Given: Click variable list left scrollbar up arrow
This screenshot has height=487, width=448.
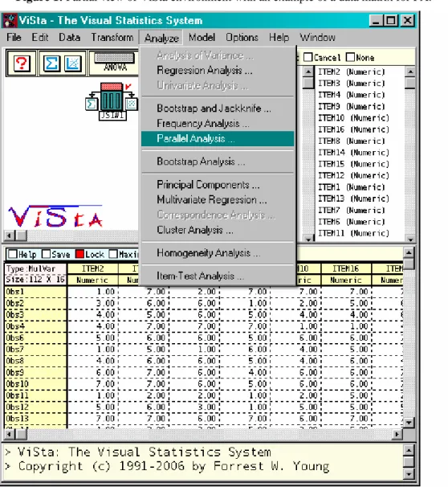Looking at the screenshot, I should click(x=308, y=72).
